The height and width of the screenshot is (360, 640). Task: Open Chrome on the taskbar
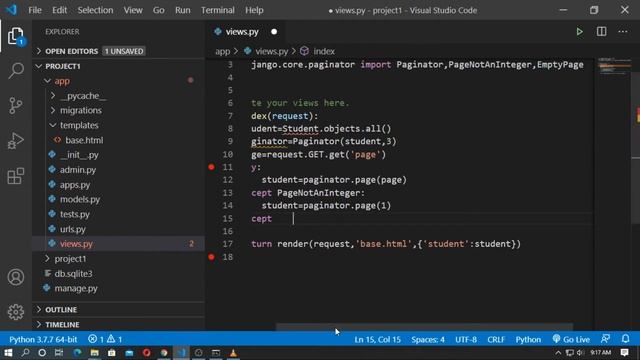tap(164, 353)
